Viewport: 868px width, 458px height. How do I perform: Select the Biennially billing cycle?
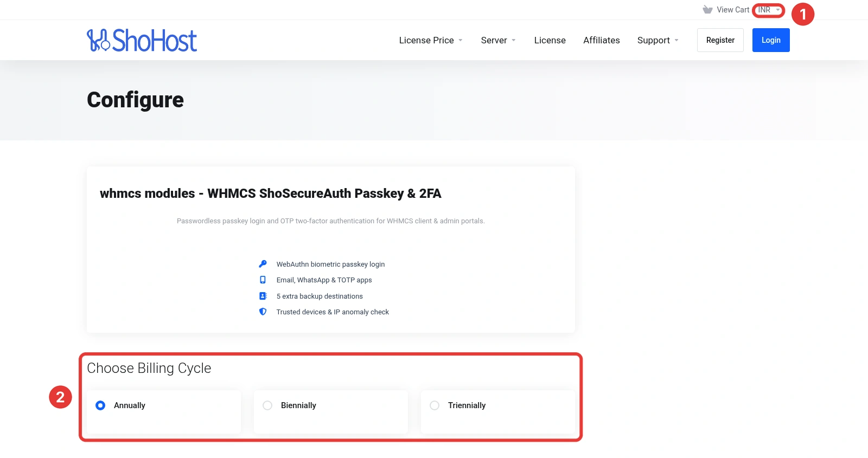click(331, 411)
